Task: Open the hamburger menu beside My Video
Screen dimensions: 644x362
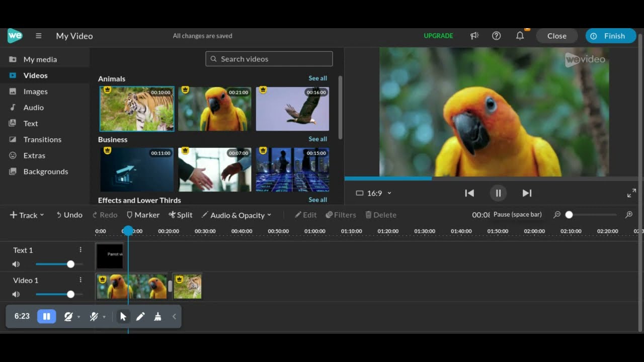Action: (38, 36)
